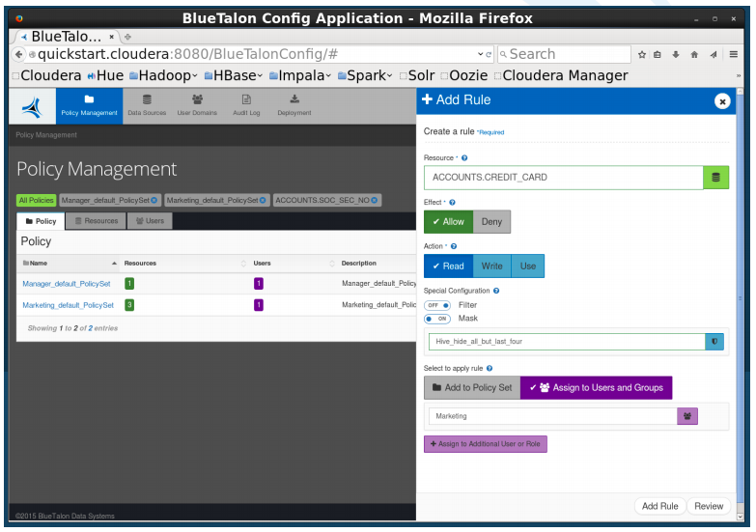
Task: Remove ACCOUNTS.SOC_SEC_NO filter tag
Action: tap(375, 200)
